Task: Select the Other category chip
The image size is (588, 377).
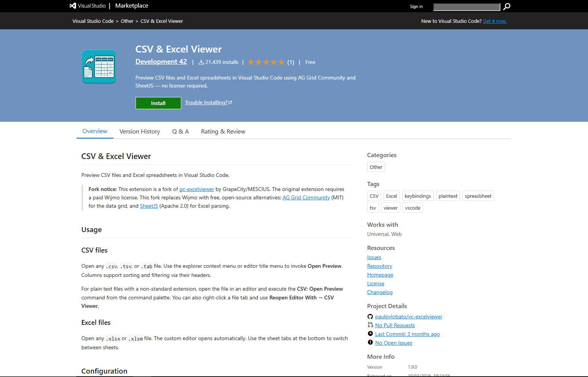Action: (376, 167)
